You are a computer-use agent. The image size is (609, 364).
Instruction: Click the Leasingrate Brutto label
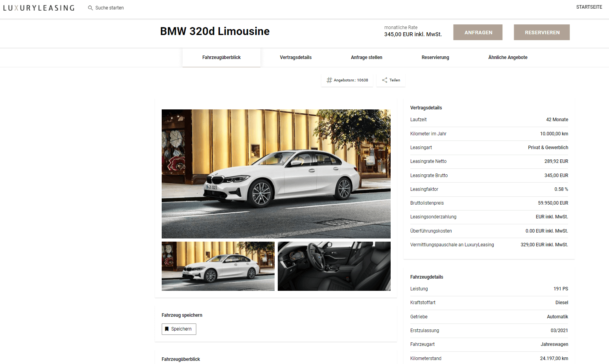click(x=429, y=176)
